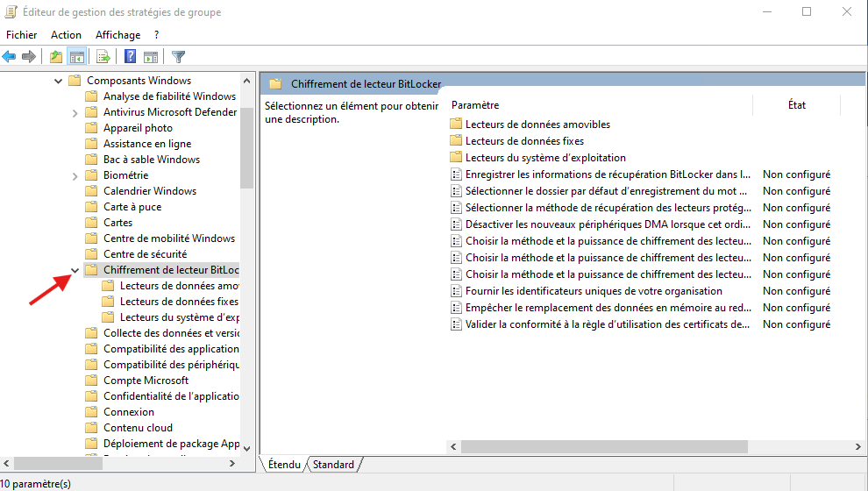Image resolution: width=868 pixels, height=491 pixels.
Task: Select the Cartes tree folder
Action: 117,223
